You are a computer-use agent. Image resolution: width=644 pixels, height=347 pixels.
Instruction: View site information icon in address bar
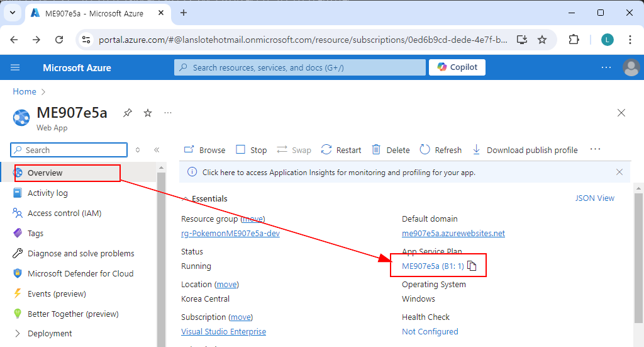(x=86, y=40)
